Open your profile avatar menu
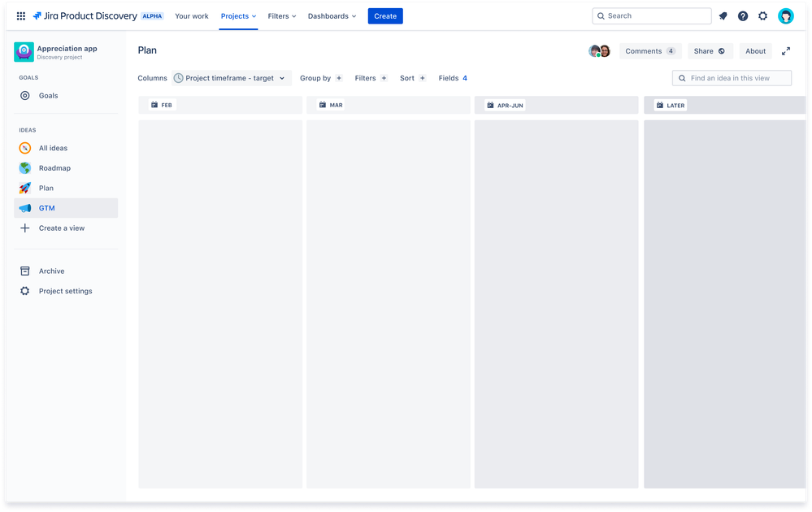 click(x=786, y=16)
